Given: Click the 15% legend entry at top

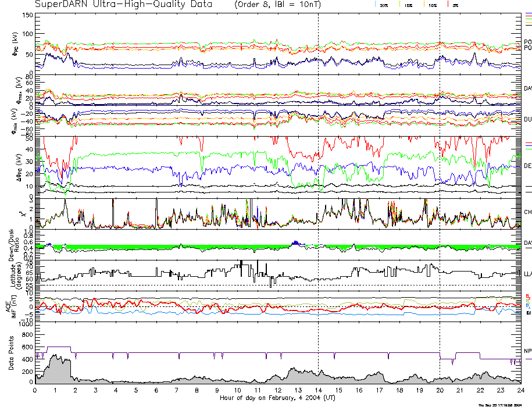Looking at the screenshot, I should (408, 5).
